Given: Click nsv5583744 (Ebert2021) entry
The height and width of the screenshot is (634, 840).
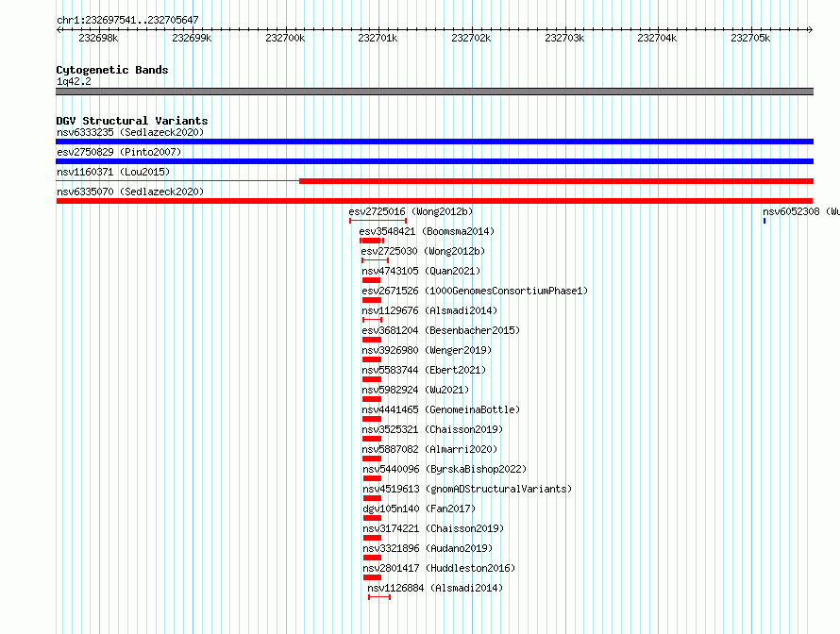Looking at the screenshot, I should tap(424, 370).
